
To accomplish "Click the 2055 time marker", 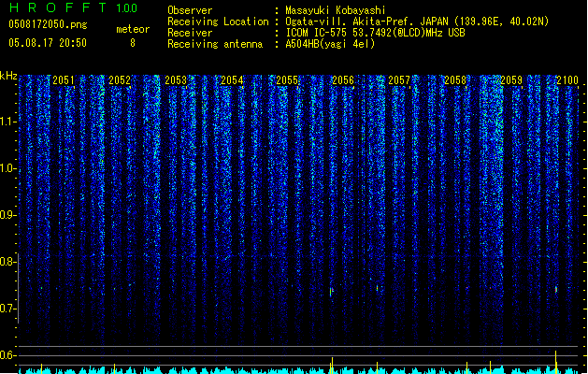I will [x=287, y=80].
